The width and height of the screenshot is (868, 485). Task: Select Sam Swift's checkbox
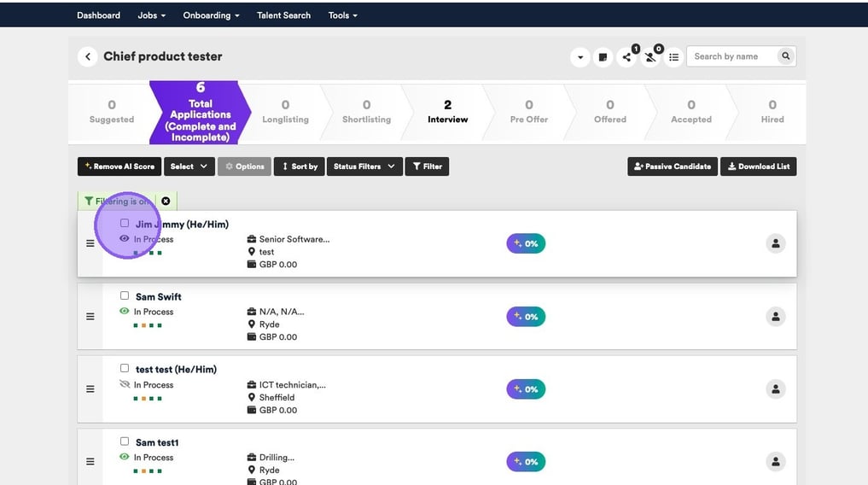click(x=125, y=296)
